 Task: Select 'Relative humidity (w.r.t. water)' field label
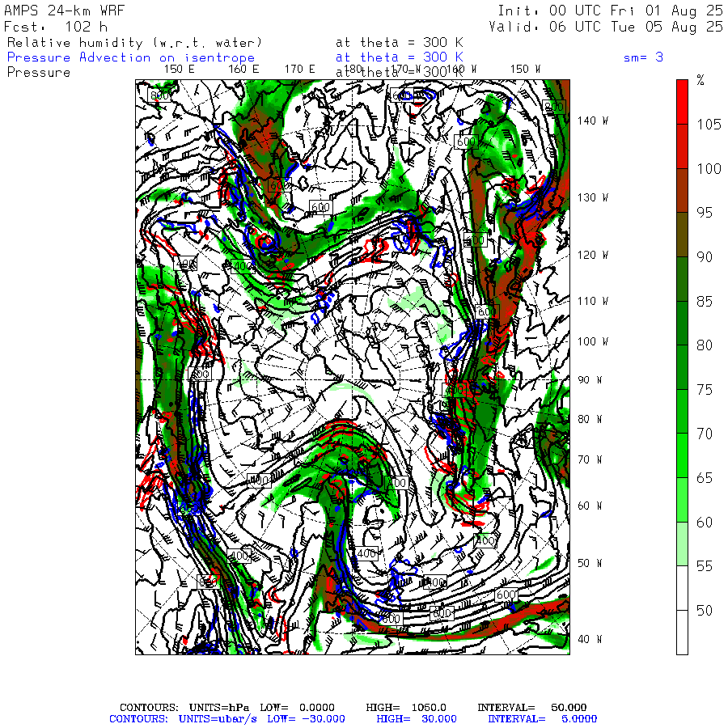pos(134,43)
